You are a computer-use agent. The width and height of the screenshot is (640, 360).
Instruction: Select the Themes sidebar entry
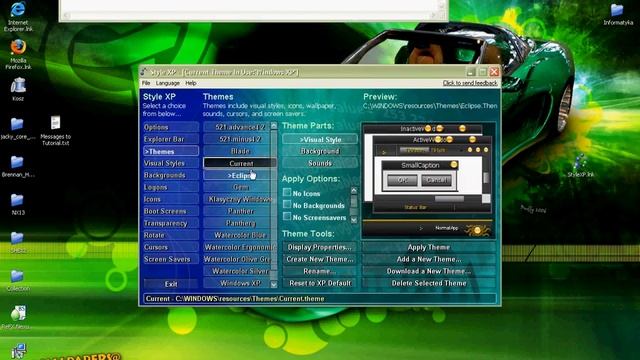(171, 151)
